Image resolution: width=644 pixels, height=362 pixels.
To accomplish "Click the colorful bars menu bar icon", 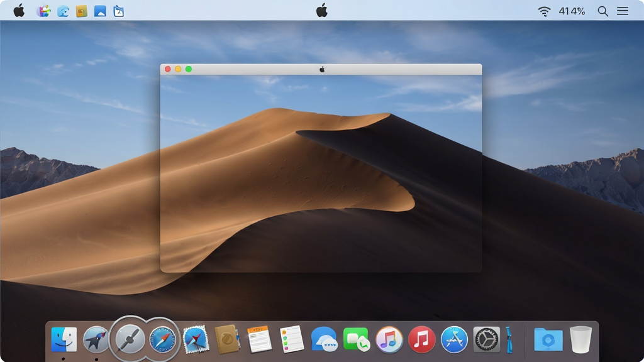I will [43, 11].
